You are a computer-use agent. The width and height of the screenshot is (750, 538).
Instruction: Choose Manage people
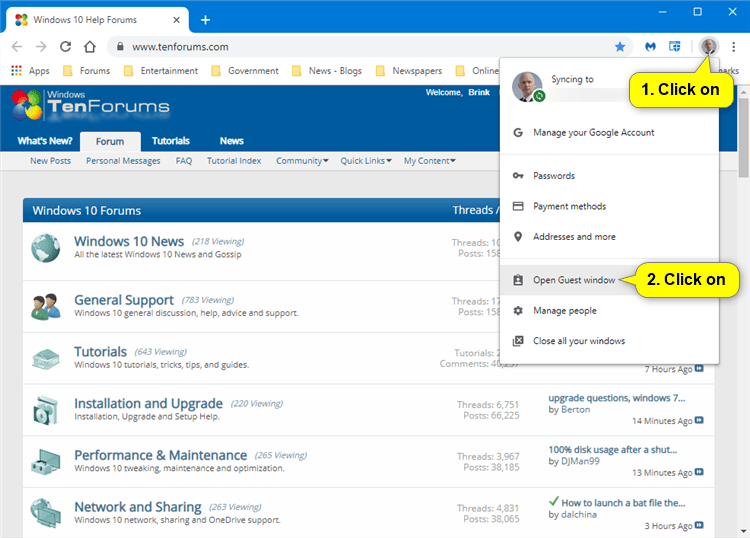pos(609,310)
